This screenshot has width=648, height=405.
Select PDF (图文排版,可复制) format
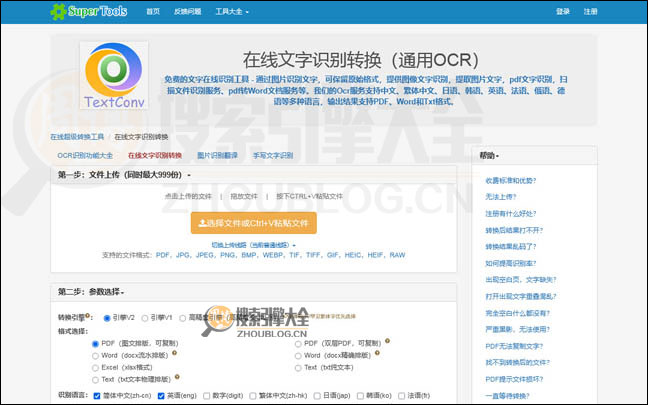[95, 344]
